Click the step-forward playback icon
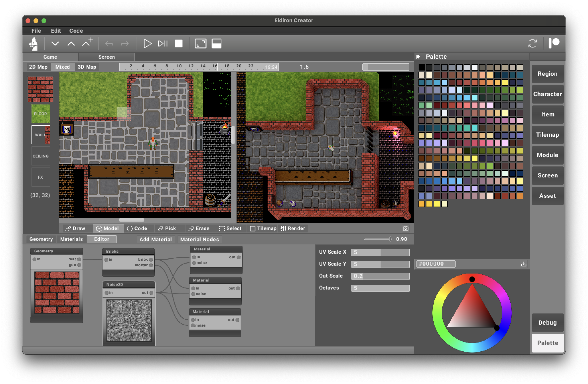The image size is (588, 384). coord(163,44)
